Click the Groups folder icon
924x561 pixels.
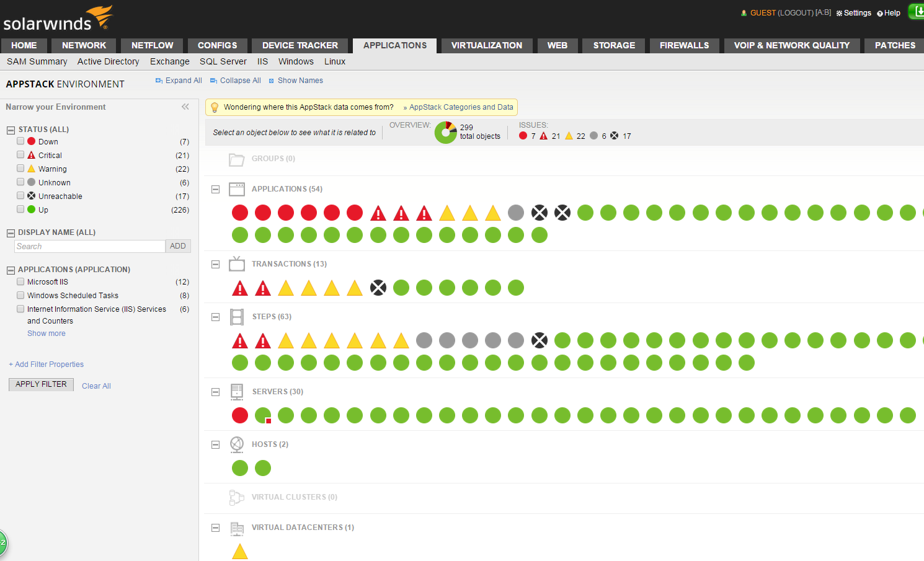pos(236,159)
